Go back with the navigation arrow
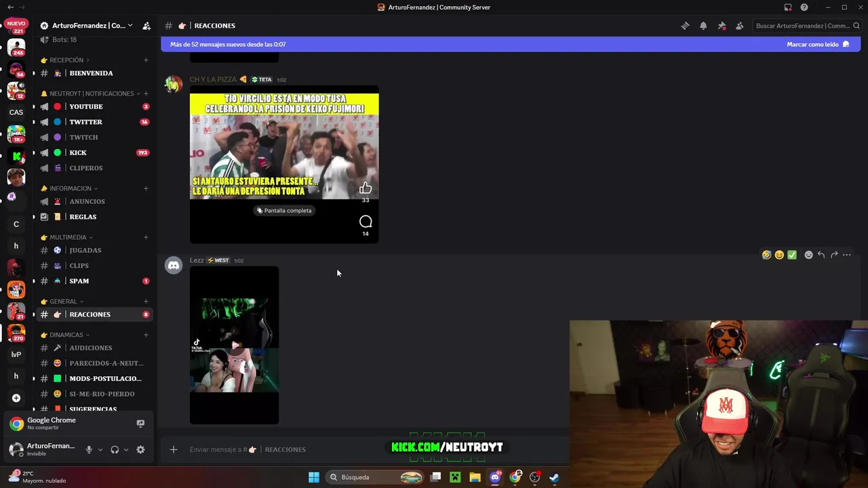This screenshot has width=868, height=488. pos(10,7)
